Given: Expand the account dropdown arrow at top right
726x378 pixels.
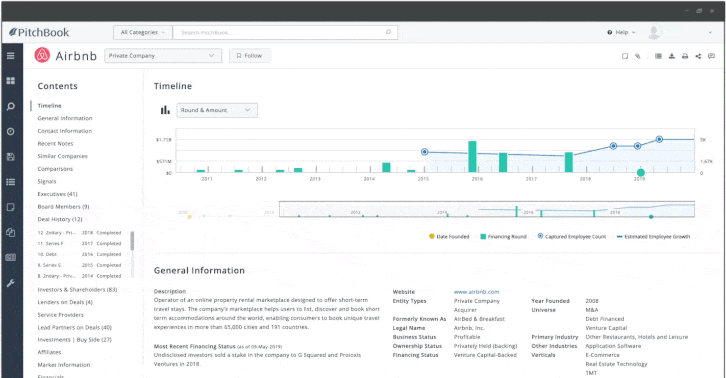Looking at the screenshot, I should point(710,32).
